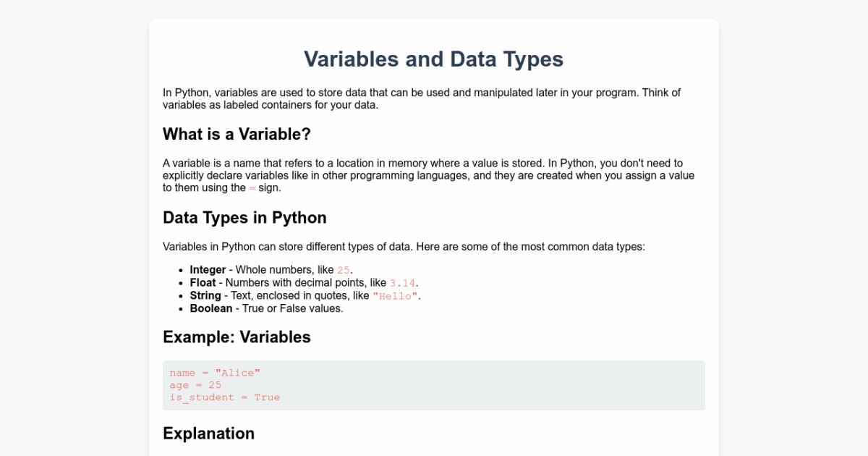Viewport: 868px width, 456px height.
Task: Click the "Example: Variables" heading
Action: pyautogui.click(x=237, y=337)
